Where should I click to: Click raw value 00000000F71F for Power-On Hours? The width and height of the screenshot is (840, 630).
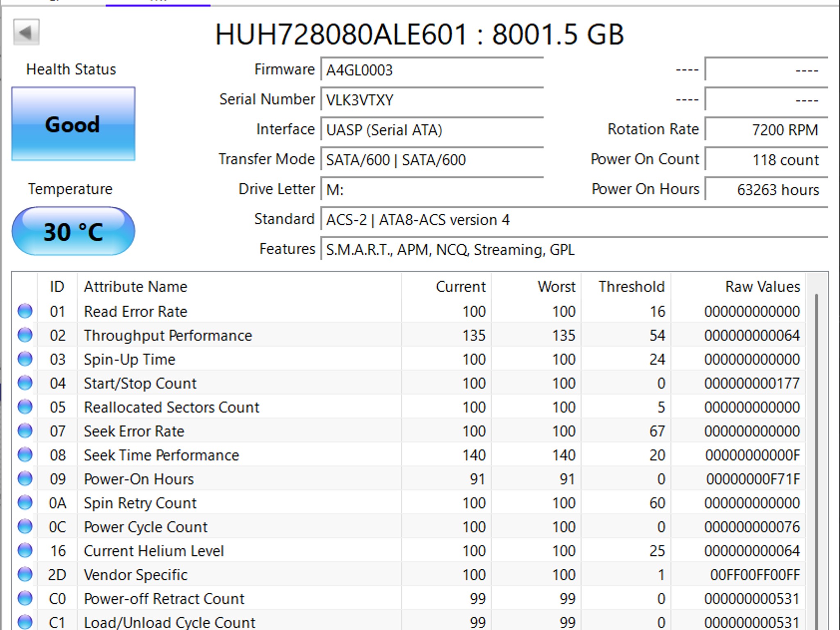(x=753, y=479)
